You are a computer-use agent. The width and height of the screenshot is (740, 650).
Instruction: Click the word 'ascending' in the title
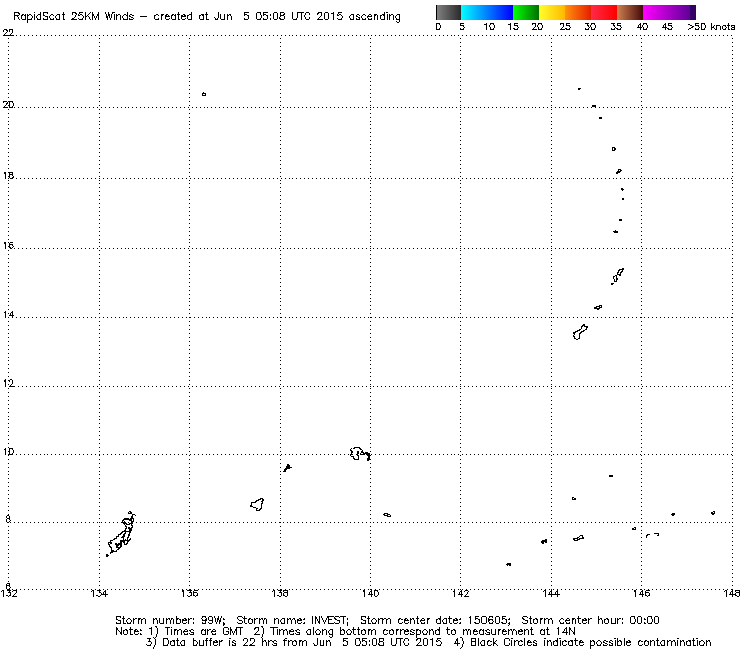coord(375,17)
